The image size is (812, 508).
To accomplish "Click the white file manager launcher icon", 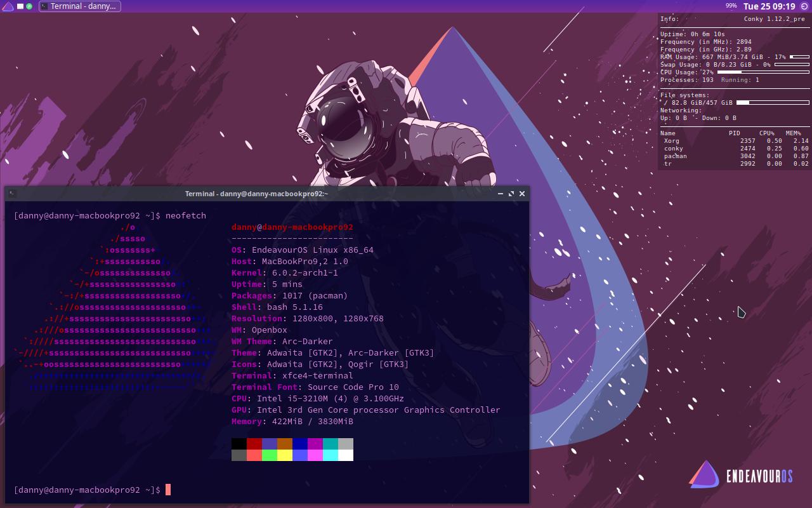I will click(x=20, y=6).
